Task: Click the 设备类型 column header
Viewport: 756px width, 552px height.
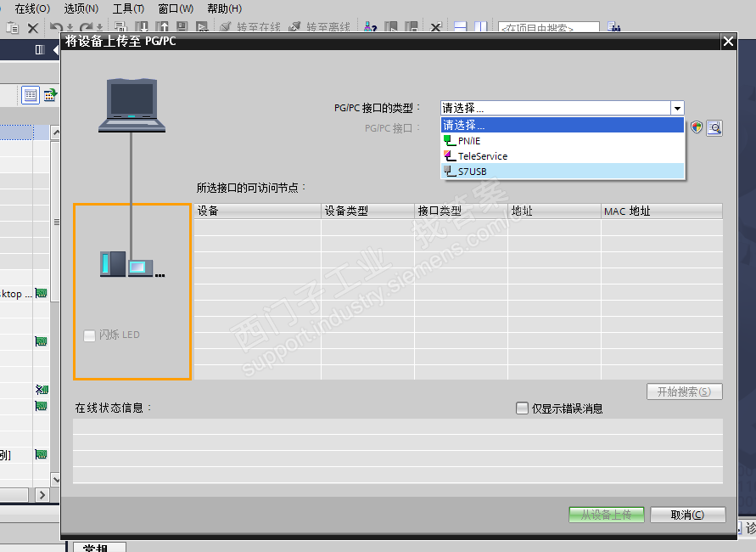Action: click(367, 211)
